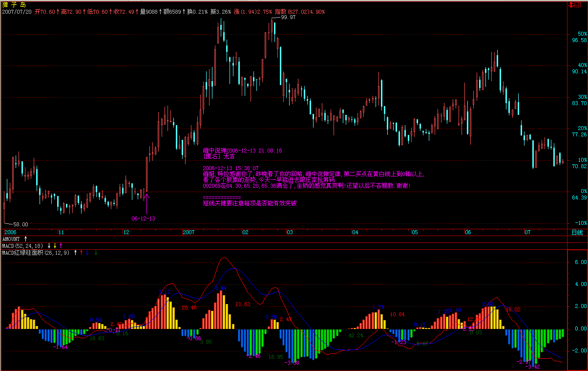Image resolution: width=588 pixels, height=371 pixels.
Task: Click the 缠中说禅 2006-12-13 annotation header
Action: click(242, 151)
